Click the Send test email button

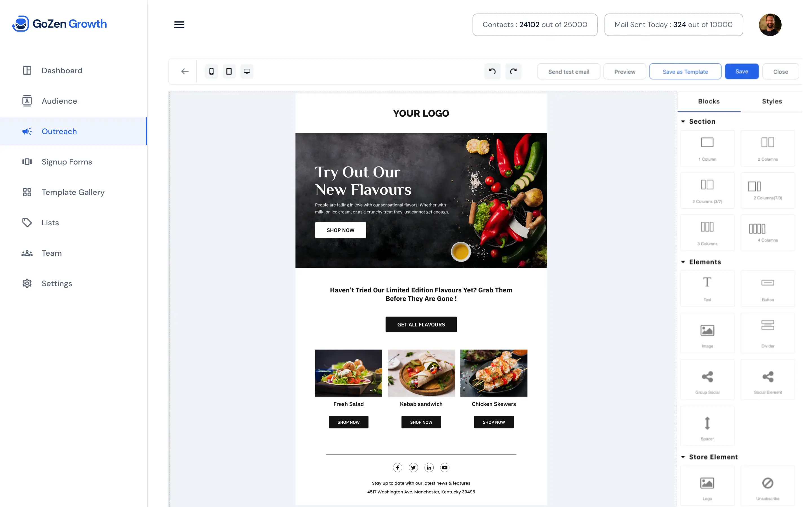point(568,71)
